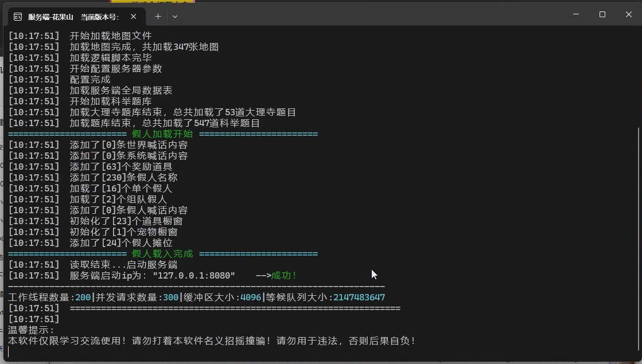Expand the new tab profile dropdown
The width and height of the screenshot is (642, 364).
(175, 17)
